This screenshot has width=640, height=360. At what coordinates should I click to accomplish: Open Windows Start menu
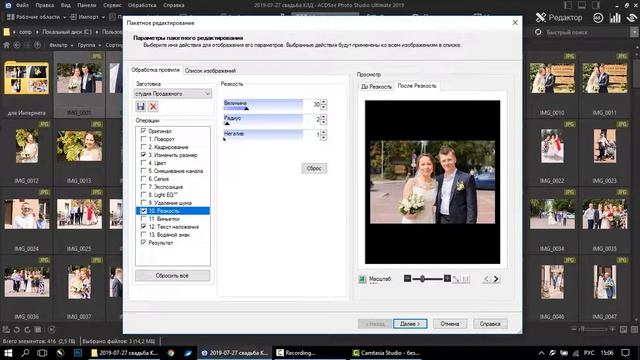point(8,353)
